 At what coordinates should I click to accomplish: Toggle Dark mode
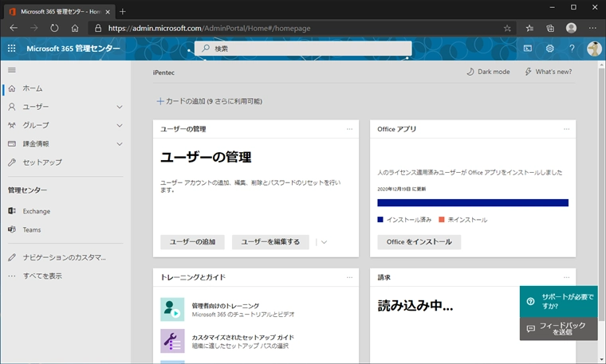[488, 72]
